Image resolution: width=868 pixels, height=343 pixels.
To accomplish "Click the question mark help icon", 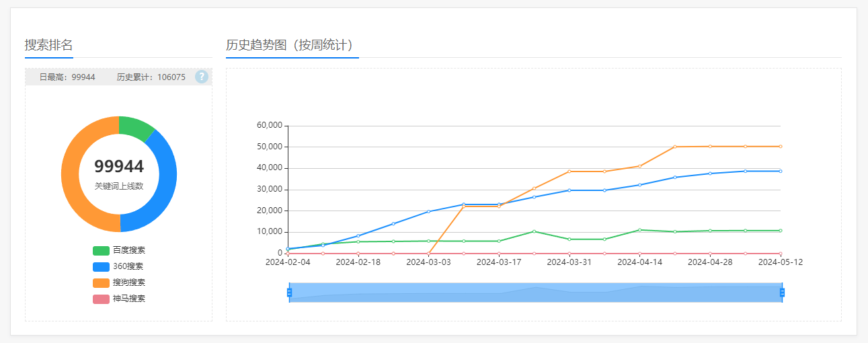I will pyautogui.click(x=202, y=77).
